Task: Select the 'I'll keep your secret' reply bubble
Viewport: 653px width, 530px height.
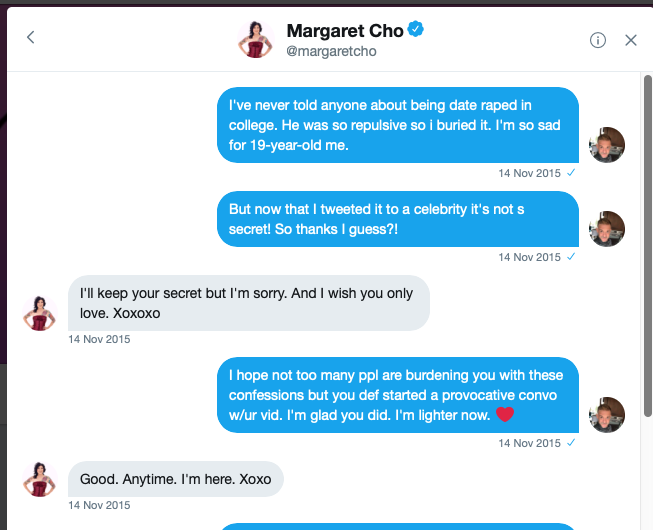Action: point(248,302)
